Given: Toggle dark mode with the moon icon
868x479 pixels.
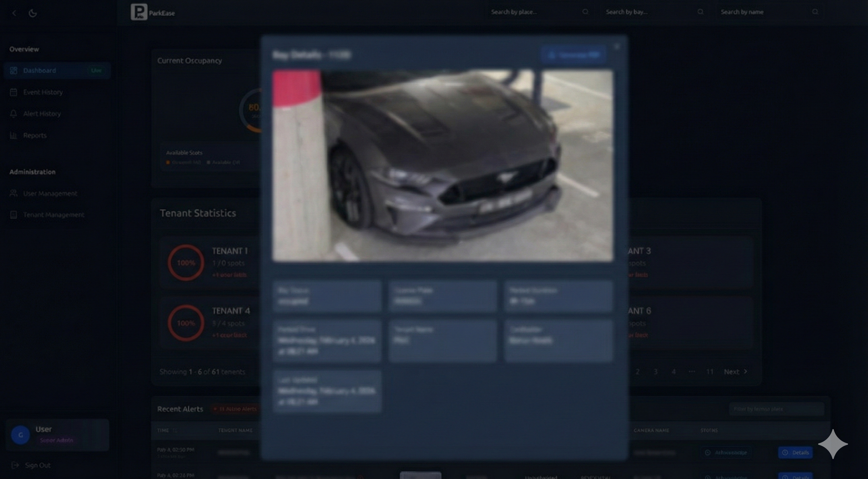Looking at the screenshot, I should pos(33,12).
